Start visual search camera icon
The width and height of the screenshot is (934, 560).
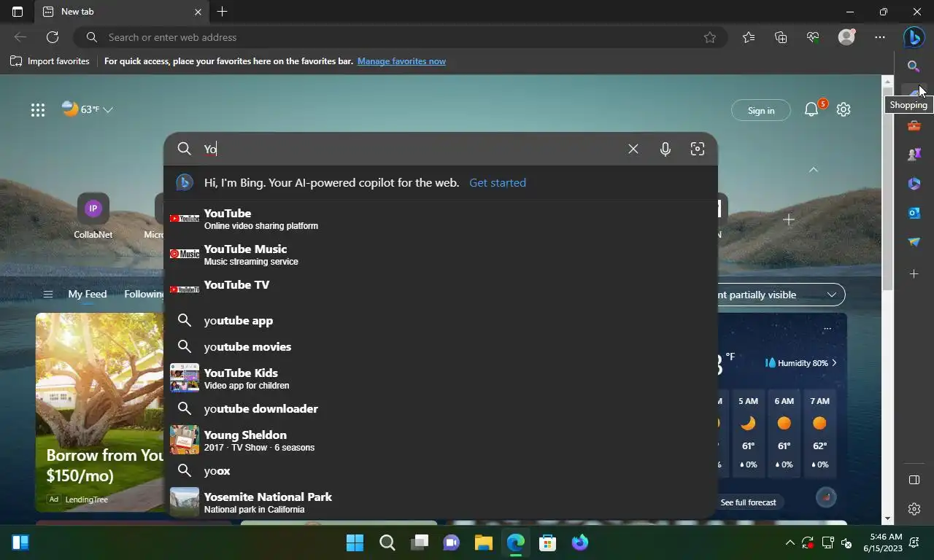[698, 149]
